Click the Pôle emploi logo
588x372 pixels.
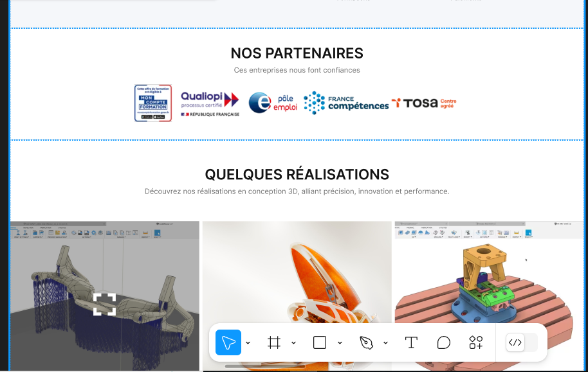tap(273, 103)
